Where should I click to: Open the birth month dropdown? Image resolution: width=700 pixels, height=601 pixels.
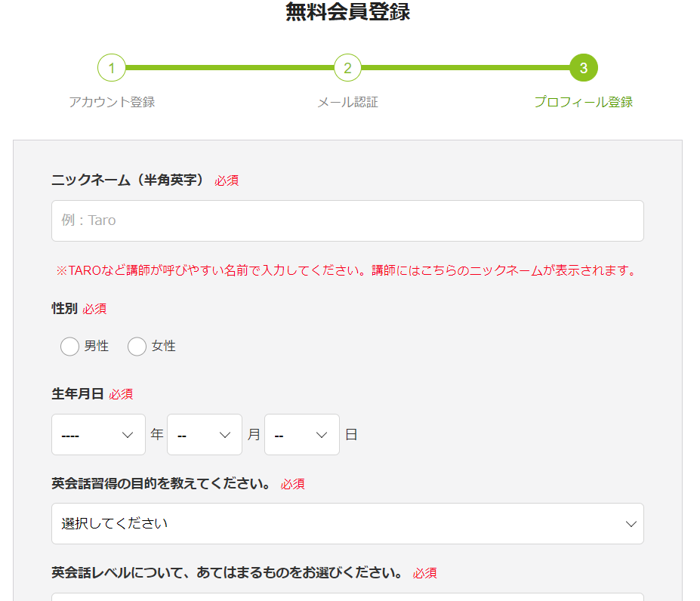(205, 434)
